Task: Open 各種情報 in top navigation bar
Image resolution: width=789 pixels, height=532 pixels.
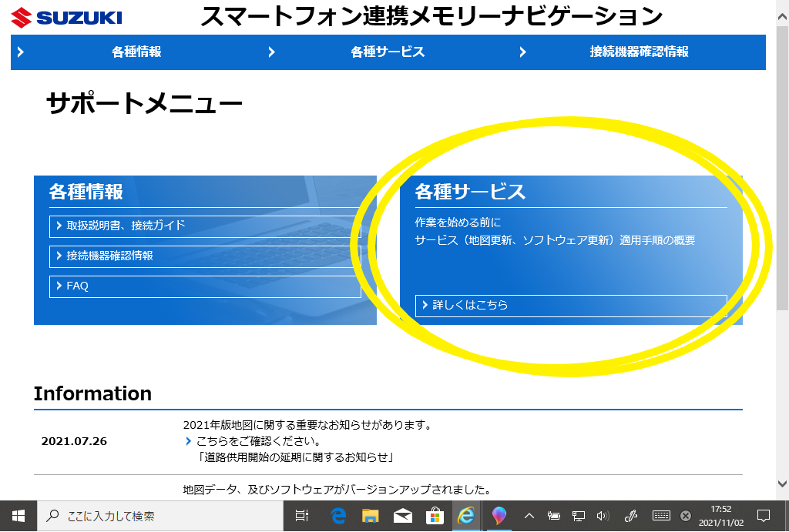Action: [x=136, y=52]
